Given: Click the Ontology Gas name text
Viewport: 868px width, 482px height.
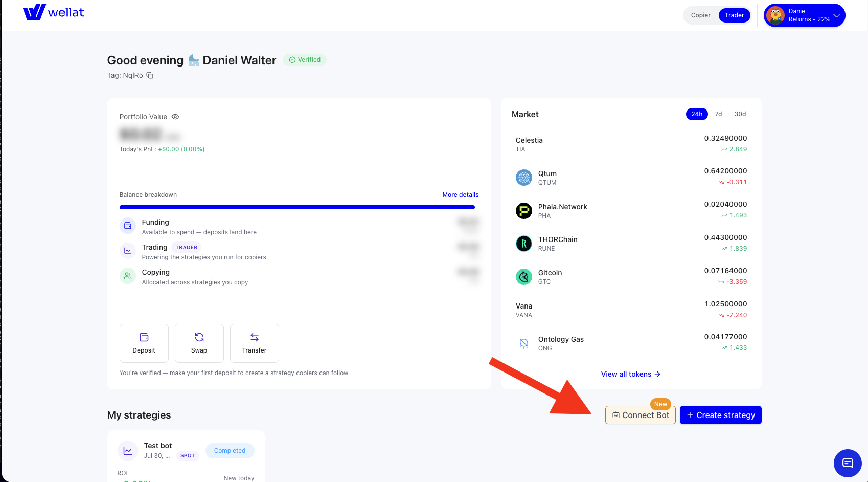Looking at the screenshot, I should coord(561,339).
